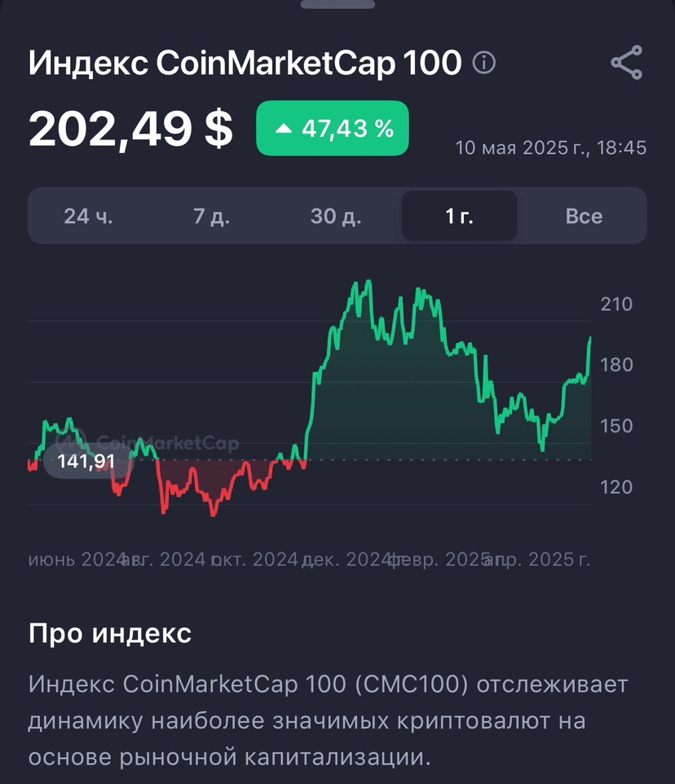Tap the 202,49 $ index value
Screen dimensions: 675x784
pyautogui.click(x=130, y=129)
